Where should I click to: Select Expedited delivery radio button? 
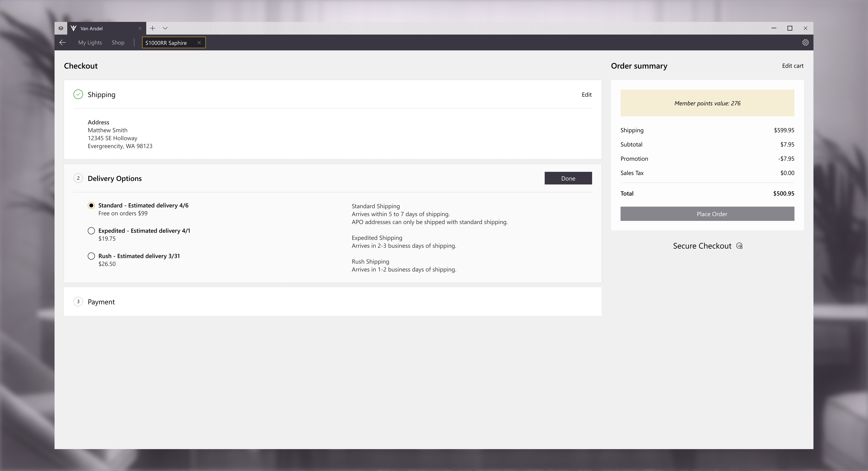tap(91, 231)
